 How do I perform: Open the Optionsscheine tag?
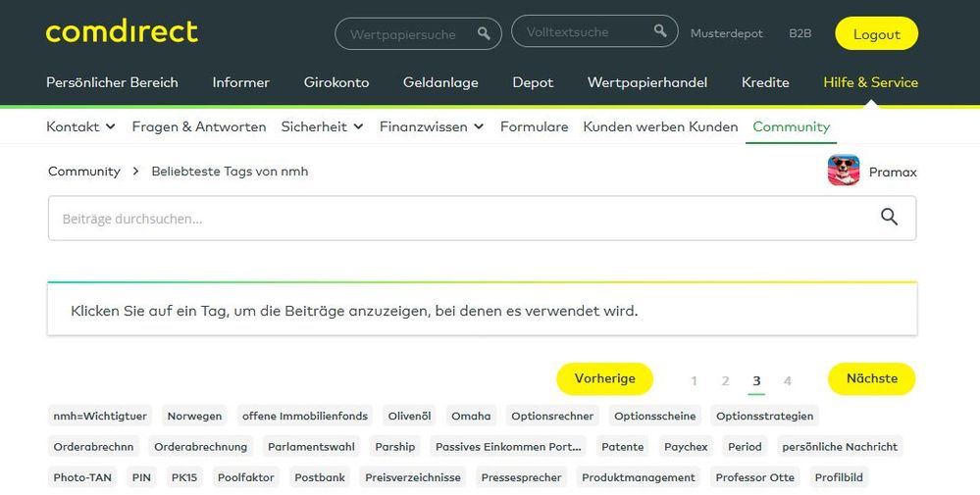pyautogui.click(x=654, y=416)
